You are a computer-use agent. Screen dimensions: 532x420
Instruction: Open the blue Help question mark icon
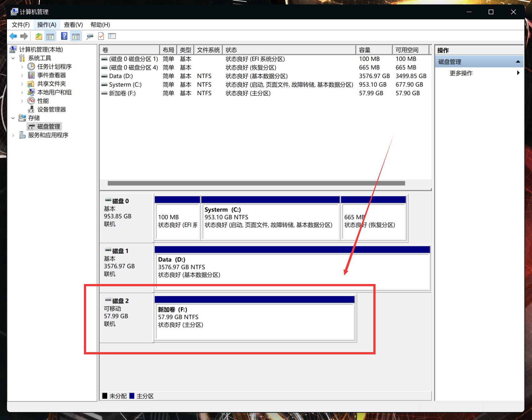64,36
